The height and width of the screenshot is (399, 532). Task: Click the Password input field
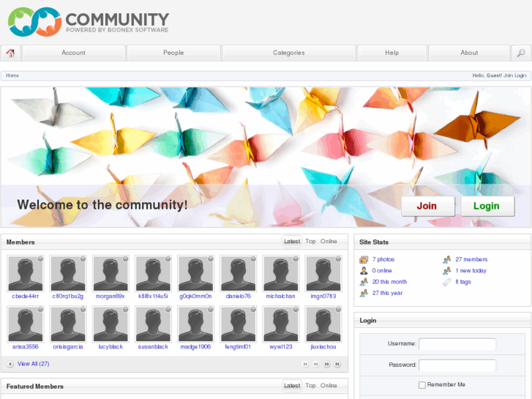point(457,365)
